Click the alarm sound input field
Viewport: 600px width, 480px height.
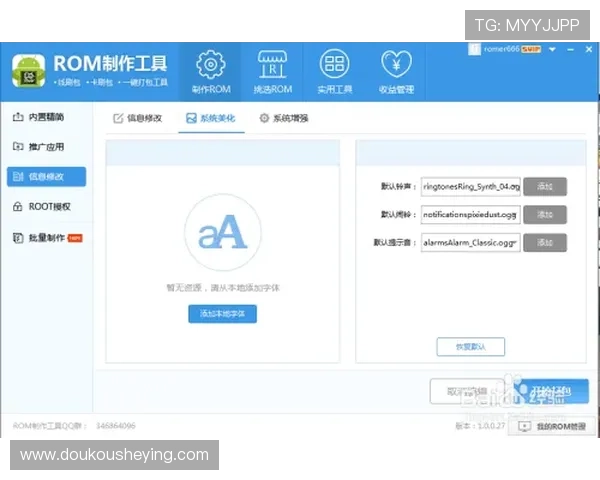(471, 243)
